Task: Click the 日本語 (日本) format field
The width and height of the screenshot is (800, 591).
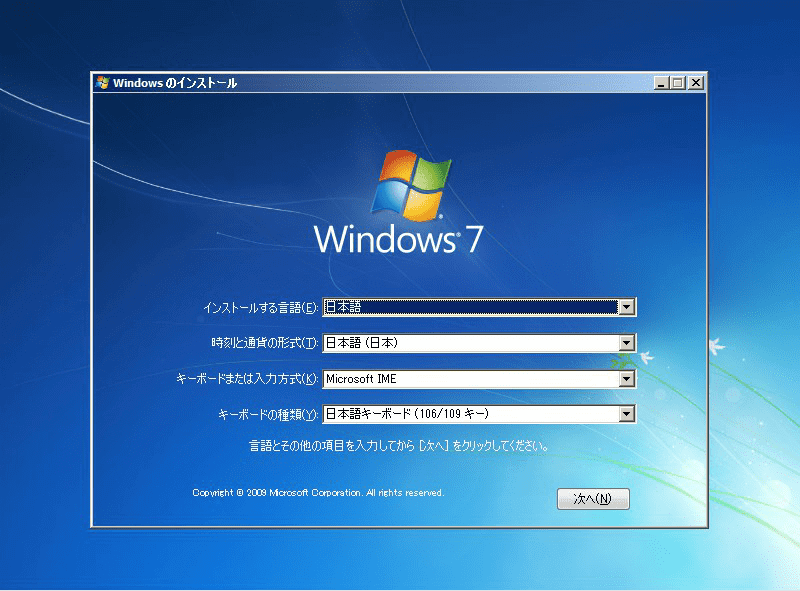Action: 479,343
